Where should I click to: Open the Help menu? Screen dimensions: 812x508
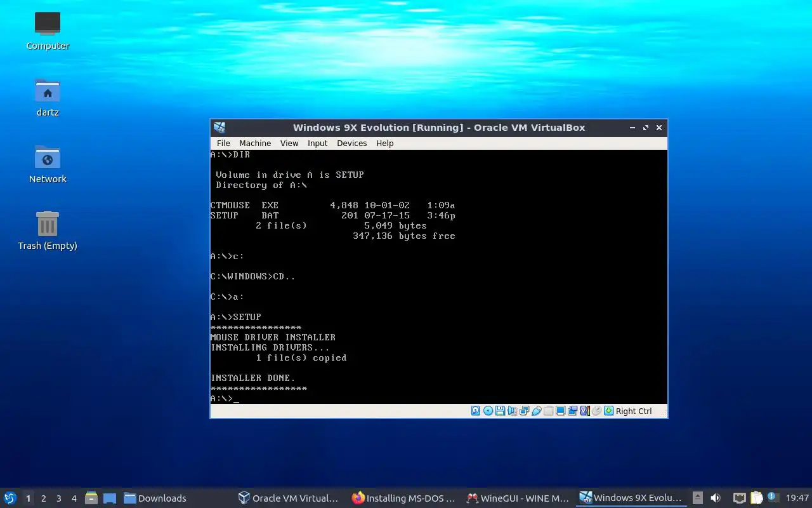[384, 144]
